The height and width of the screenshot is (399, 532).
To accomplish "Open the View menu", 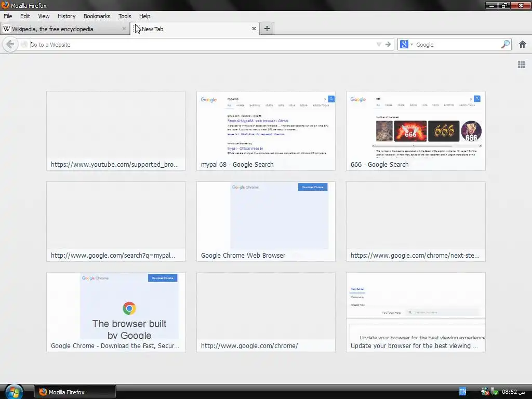I will coord(44,16).
